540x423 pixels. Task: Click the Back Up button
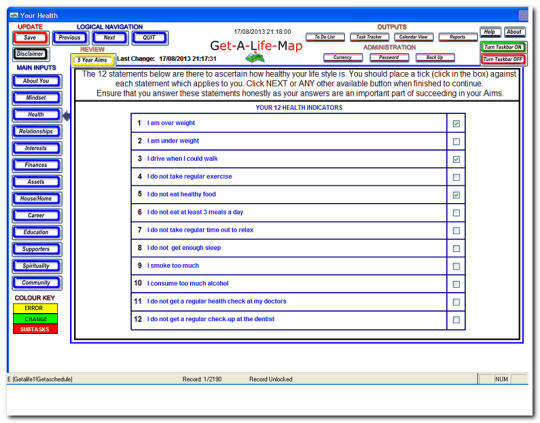point(435,58)
